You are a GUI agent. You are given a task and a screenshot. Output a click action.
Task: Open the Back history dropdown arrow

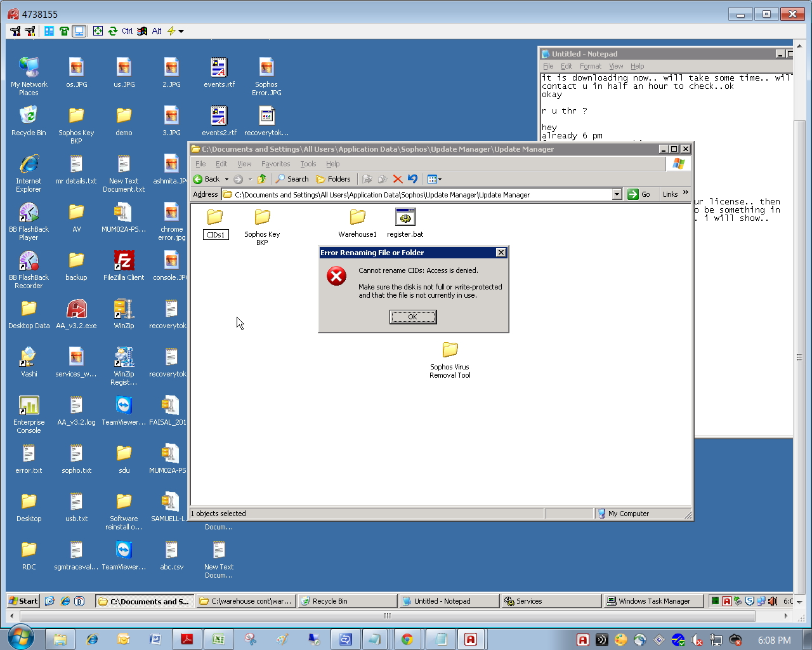[226, 179]
